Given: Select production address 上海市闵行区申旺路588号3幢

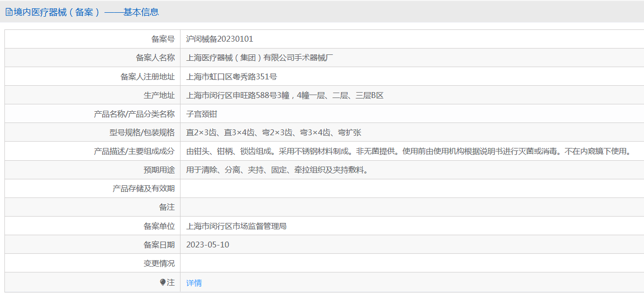Looking at the screenshot, I should [x=238, y=96].
